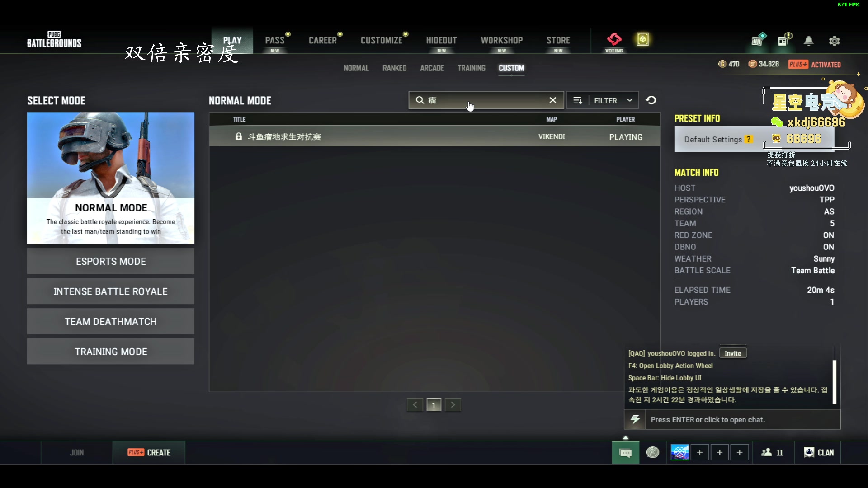Select the Training sub-tab
The image size is (868, 488).
472,68
